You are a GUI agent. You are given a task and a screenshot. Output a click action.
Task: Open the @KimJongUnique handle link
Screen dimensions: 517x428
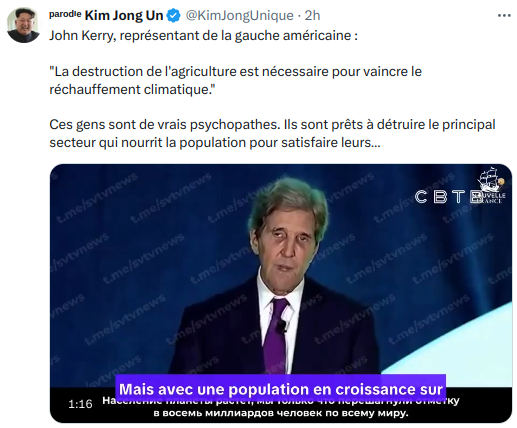(239, 16)
